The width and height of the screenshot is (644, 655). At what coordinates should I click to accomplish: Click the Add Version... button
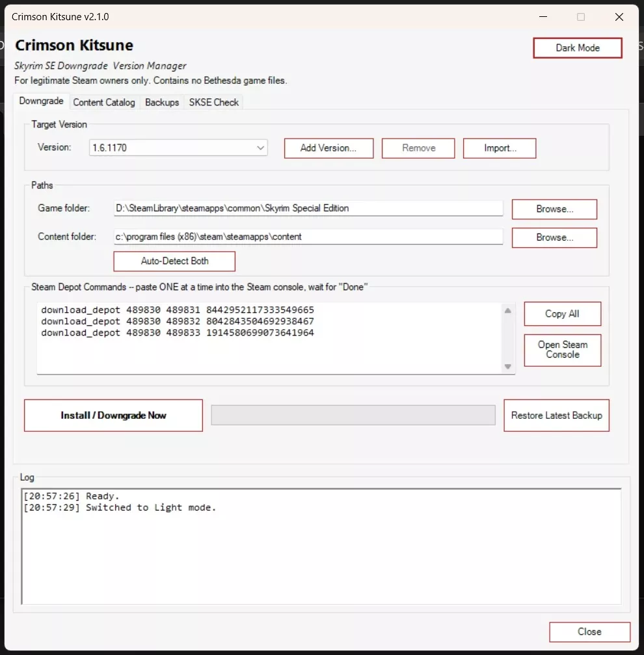click(x=329, y=148)
